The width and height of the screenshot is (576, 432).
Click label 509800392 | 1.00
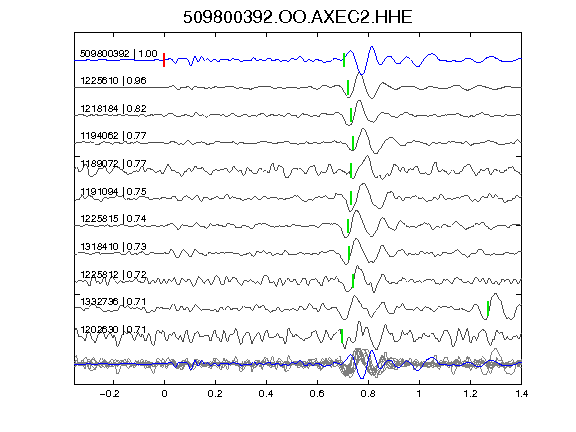(119, 54)
